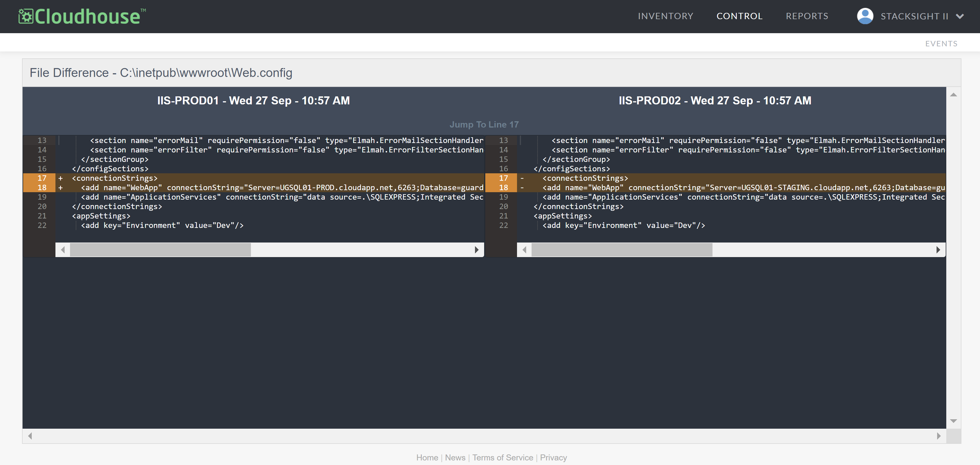This screenshot has width=980, height=465.
Task: Click right pane errorFilter section line 14
Action: pyautogui.click(x=748, y=150)
